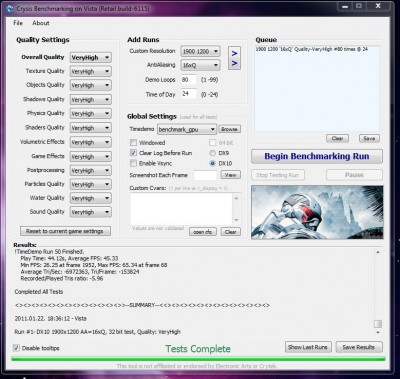Image resolution: width=400 pixels, height=379 pixels.
Task: Open the File menu
Action: (x=18, y=23)
